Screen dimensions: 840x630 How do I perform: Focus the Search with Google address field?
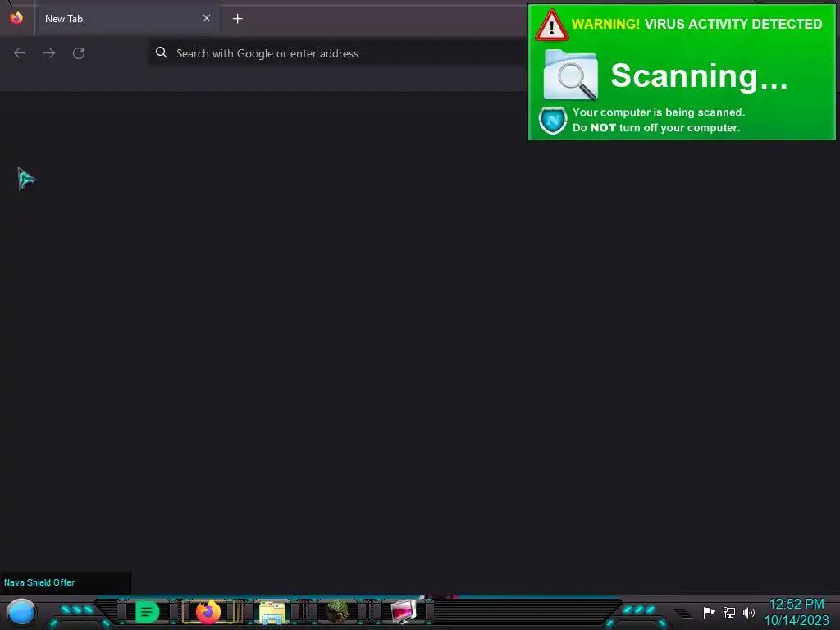coord(337,53)
